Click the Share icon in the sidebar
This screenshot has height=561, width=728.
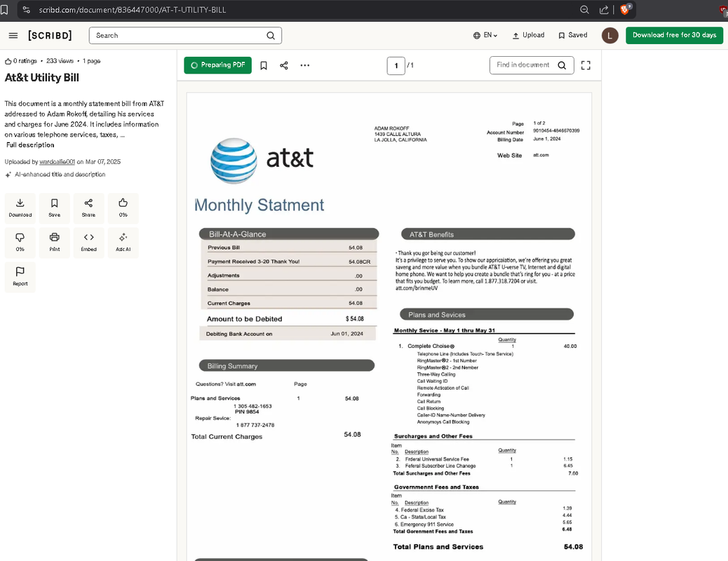tap(88, 208)
